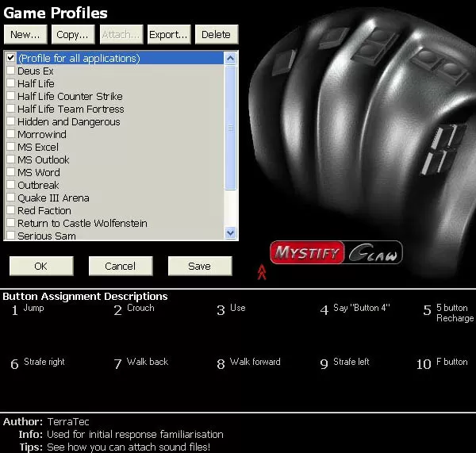Click button 2 Crouch assignment
The image size is (476, 453).
point(134,309)
